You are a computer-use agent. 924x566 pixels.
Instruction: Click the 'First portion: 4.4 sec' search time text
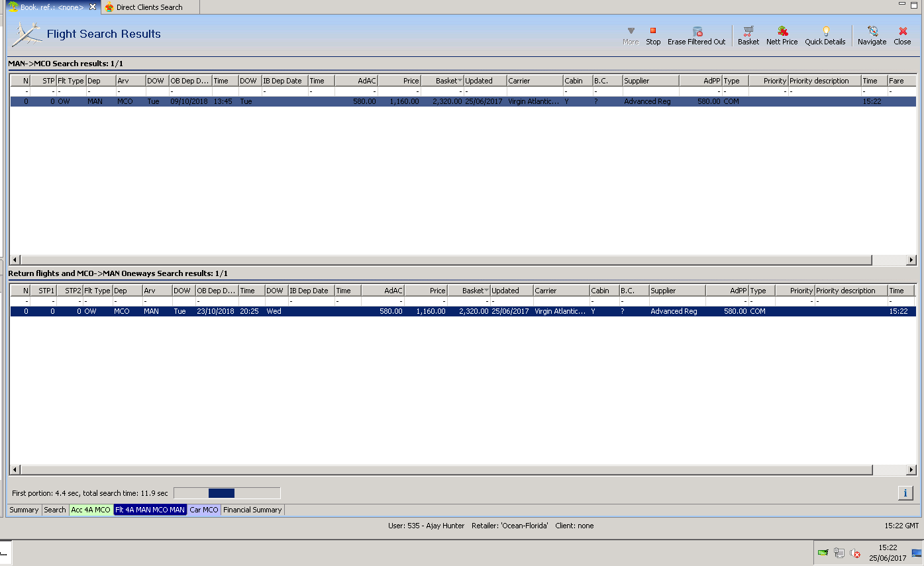90,493
